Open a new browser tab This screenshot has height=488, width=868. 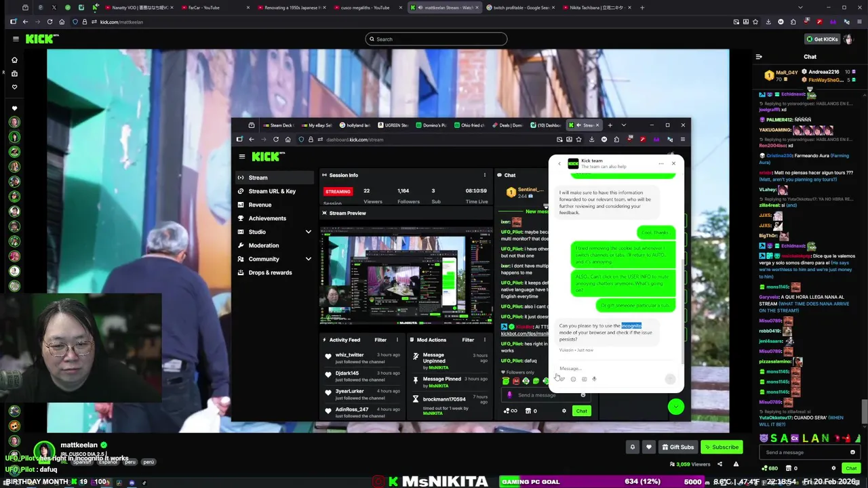[x=642, y=7]
